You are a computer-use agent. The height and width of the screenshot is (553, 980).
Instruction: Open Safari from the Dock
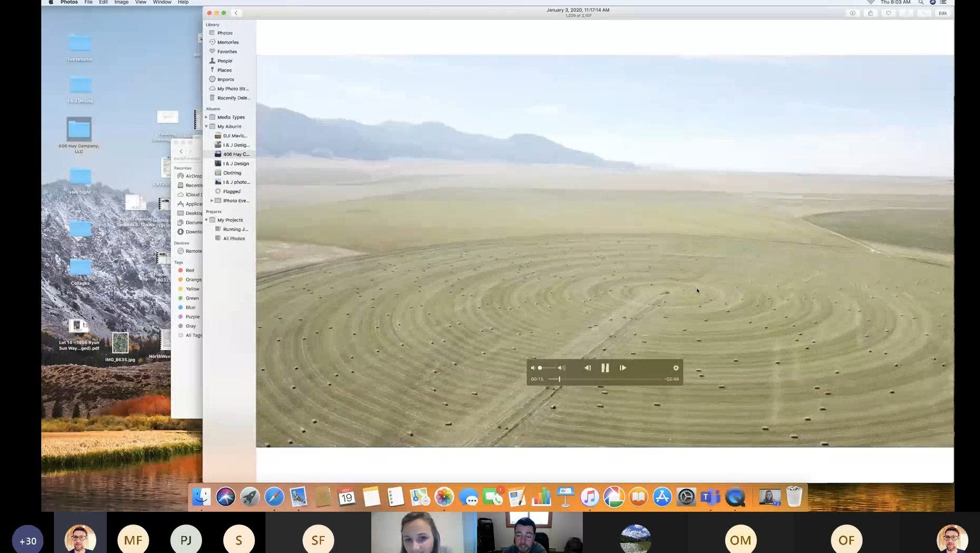274,497
